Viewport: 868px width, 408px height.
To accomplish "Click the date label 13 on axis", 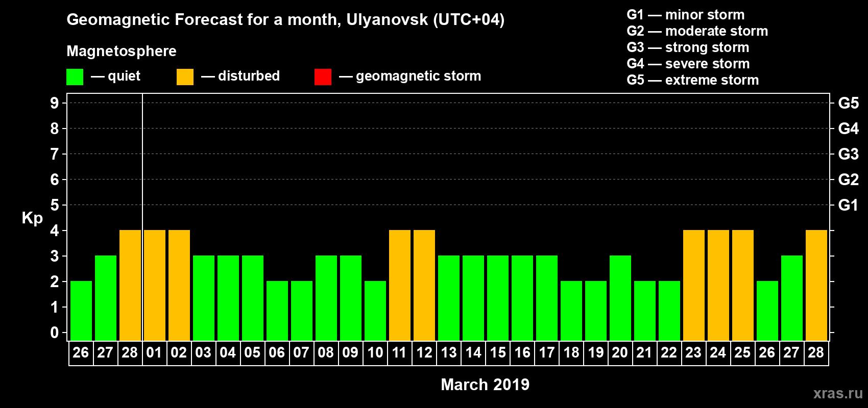I will coord(448,352).
